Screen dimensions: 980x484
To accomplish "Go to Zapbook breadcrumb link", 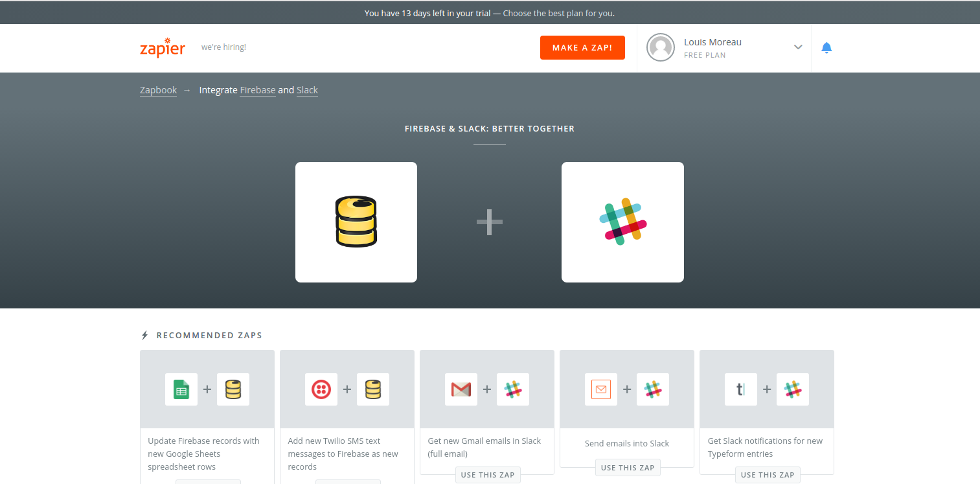I will tap(158, 90).
